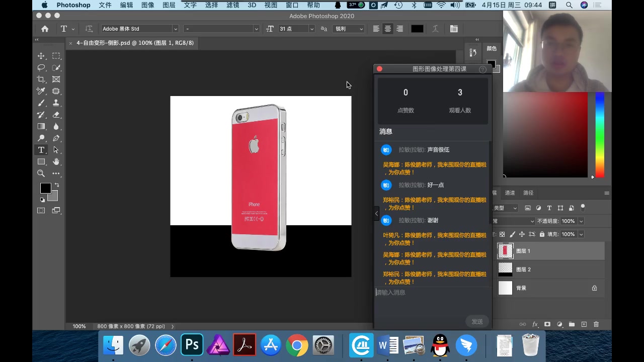
Task: Select the Horizontal Type tool
Action: click(41, 150)
